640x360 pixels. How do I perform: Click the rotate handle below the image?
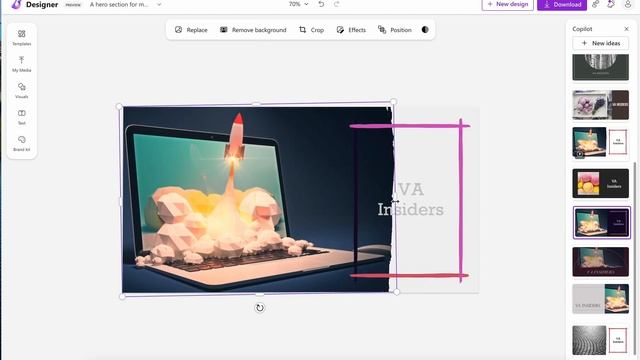click(260, 308)
